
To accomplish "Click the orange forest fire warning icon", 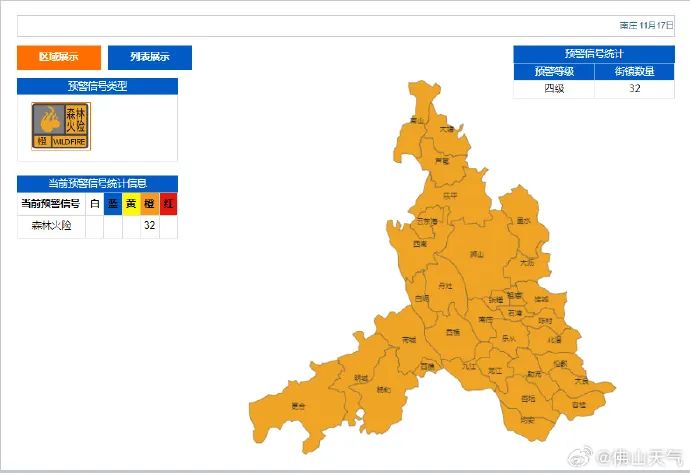I will click(x=61, y=127).
